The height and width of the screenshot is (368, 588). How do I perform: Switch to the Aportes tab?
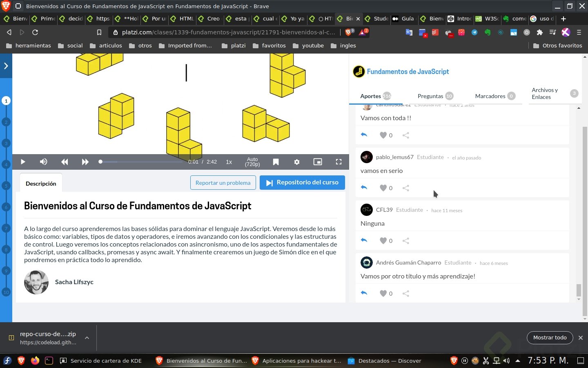[376, 96]
